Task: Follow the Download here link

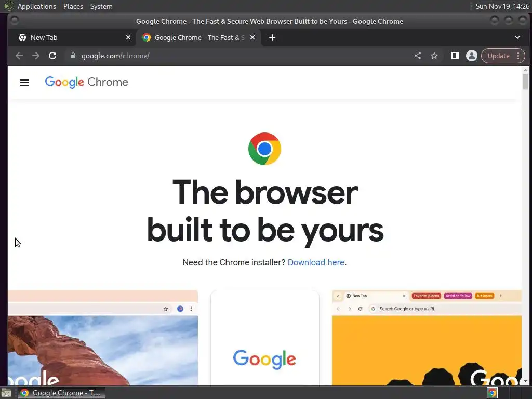Action: pyautogui.click(x=316, y=262)
